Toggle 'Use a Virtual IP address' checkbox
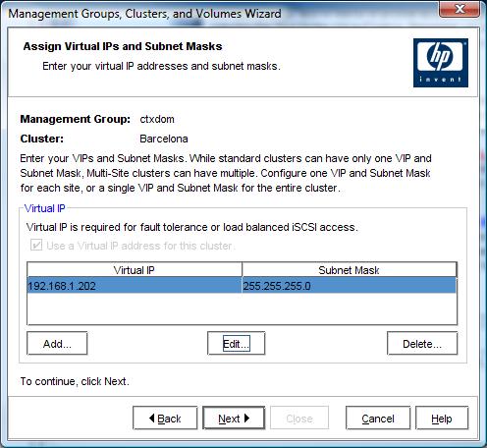 point(36,245)
